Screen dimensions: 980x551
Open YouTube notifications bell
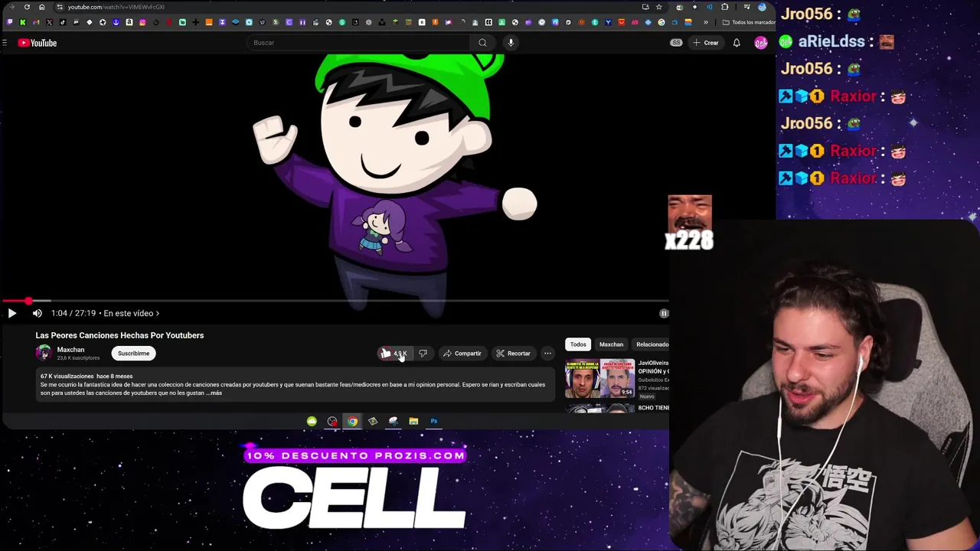(x=737, y=43)
